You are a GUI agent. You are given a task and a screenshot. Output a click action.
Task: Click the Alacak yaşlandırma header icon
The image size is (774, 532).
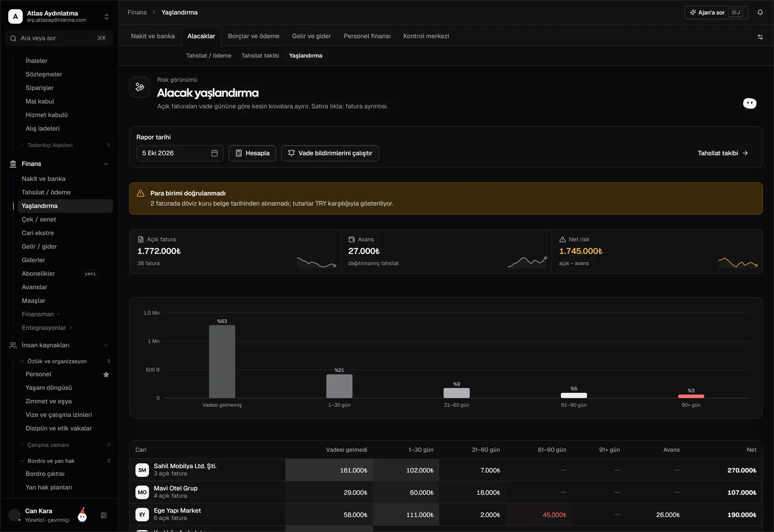140,87
